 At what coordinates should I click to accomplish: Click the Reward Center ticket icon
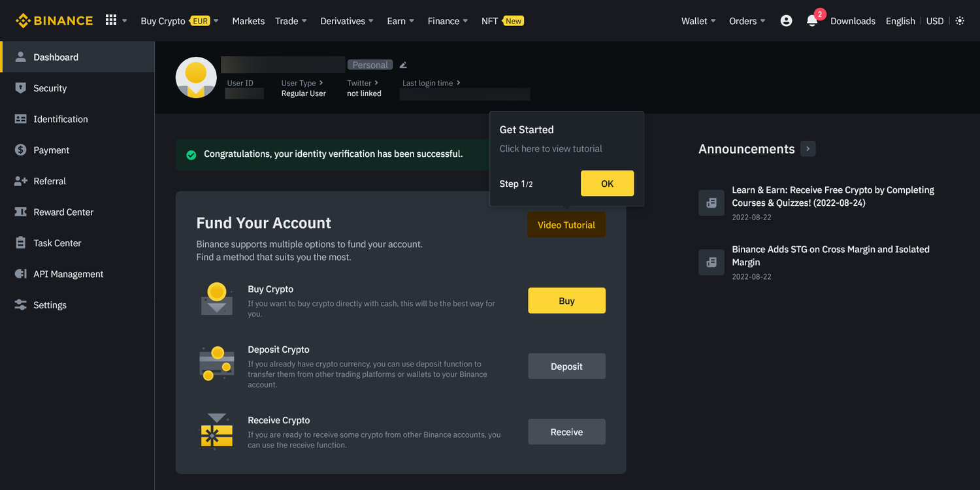coord(21,212)
